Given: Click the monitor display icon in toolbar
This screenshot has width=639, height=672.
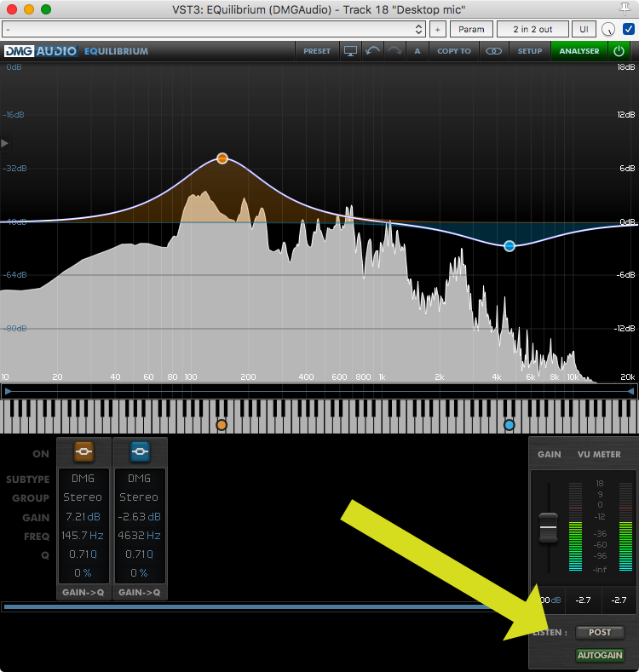Looking at the screenshot, I should click(350, 51).
